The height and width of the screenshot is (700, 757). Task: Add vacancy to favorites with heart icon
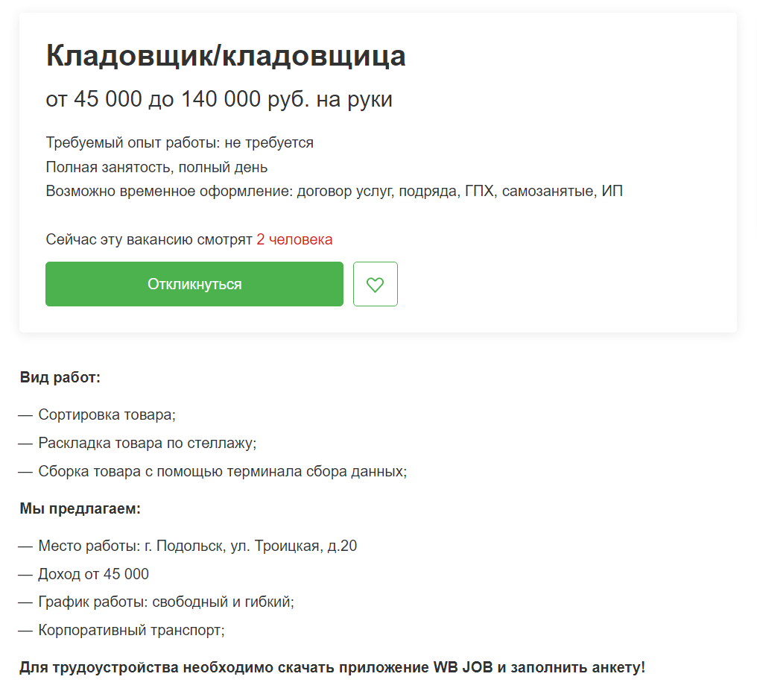click(376, 284)
